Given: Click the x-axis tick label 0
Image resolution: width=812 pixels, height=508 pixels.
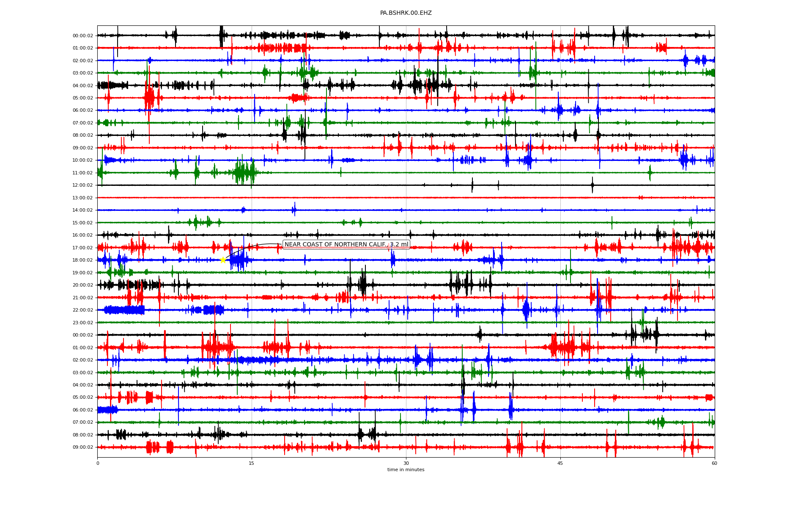Looking at the screenshot, I should [98, 463].
